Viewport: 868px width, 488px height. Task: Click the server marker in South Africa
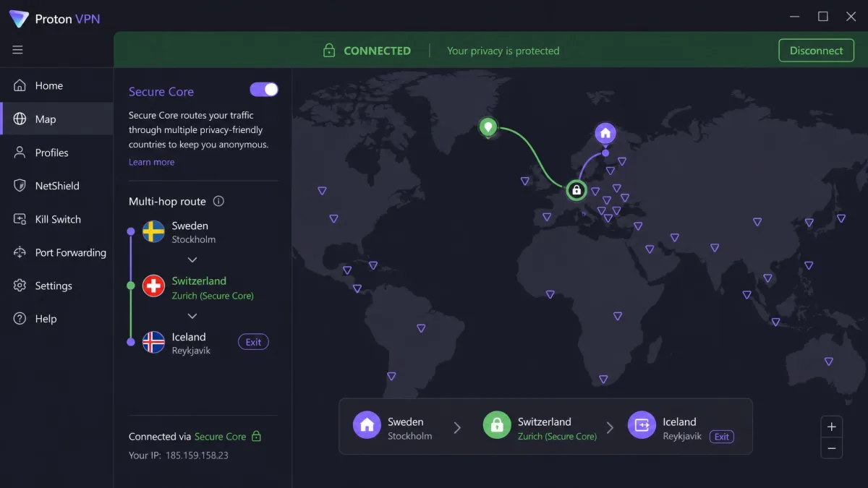point(603,379)
